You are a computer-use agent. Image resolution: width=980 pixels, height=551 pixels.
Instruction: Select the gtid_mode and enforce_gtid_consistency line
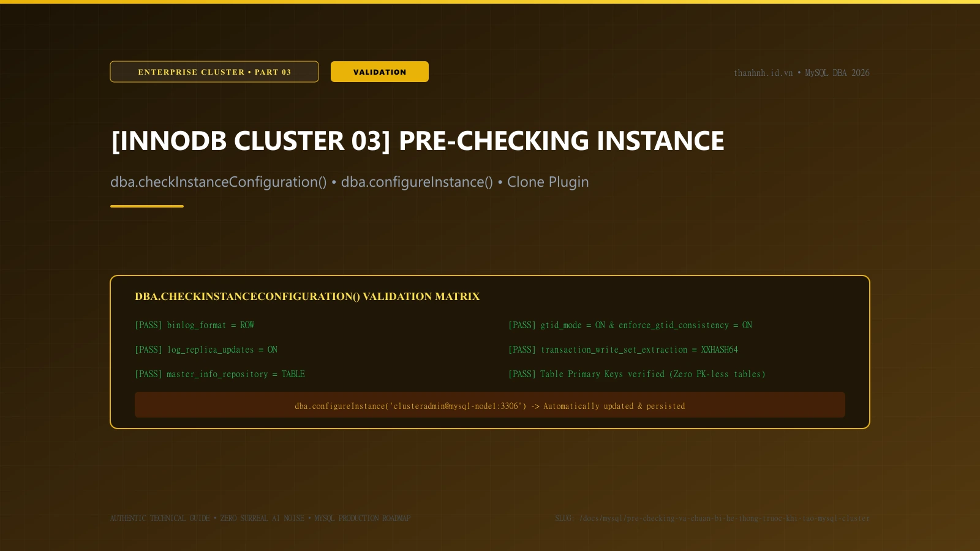630,325
